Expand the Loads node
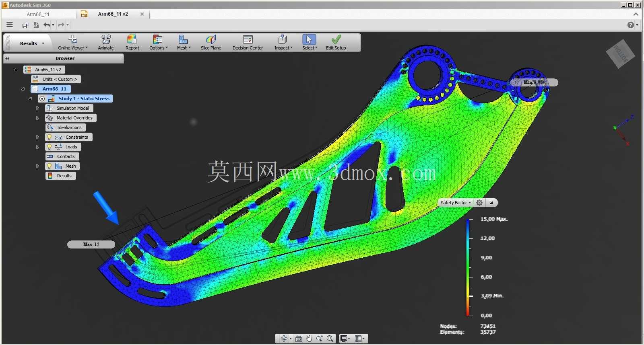644x345 pixels. (37, 147)
